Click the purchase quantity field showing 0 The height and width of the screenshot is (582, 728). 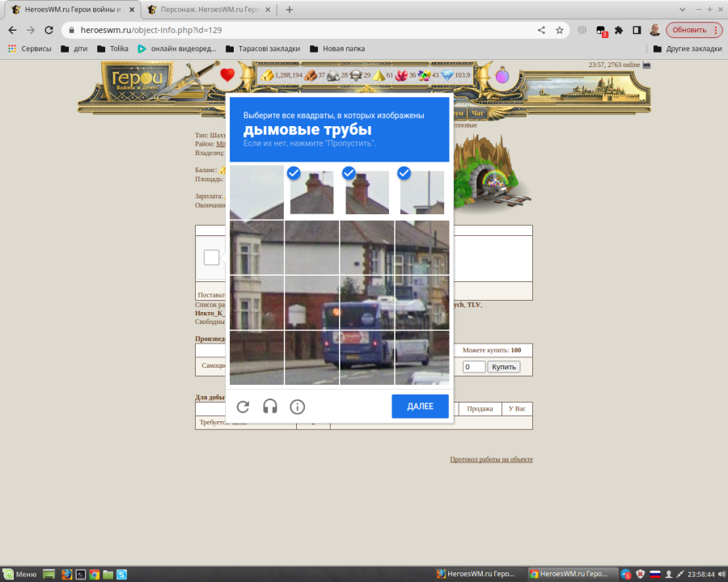pyautogui.click(x=474, y=367)
